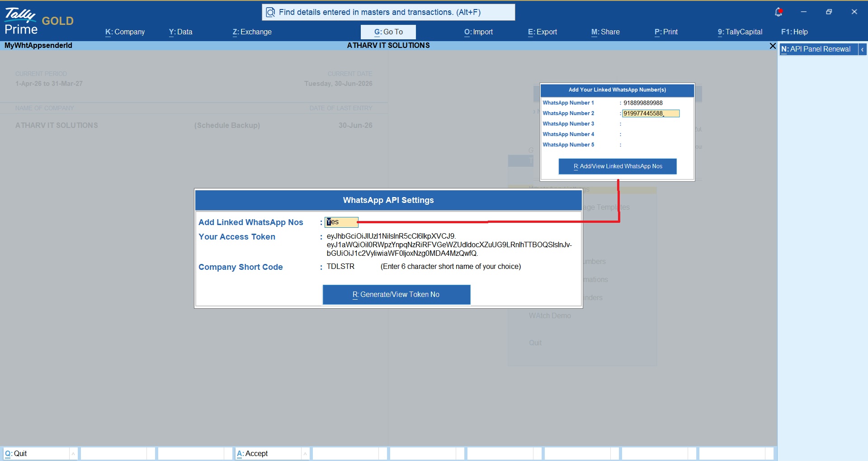Click the search icon in Find box
The height and width of the screenshot is (461, 868).
pyautogui.click(x=270, y=12)
